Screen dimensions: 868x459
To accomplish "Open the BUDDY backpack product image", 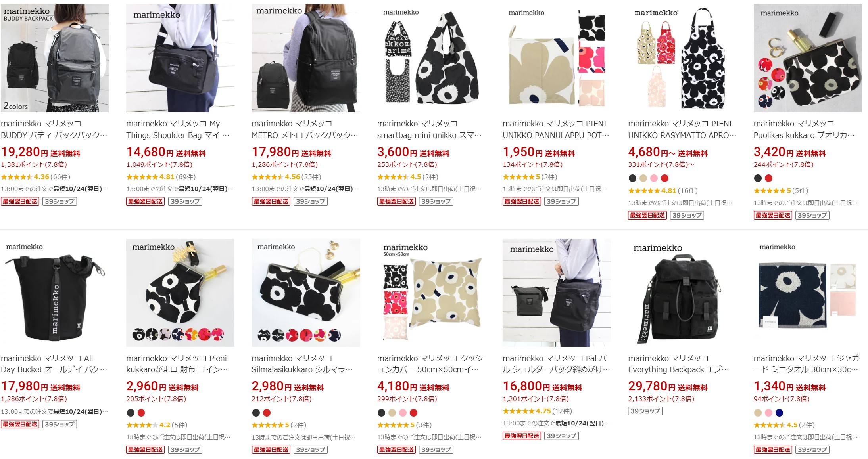I will coord(55,58).
